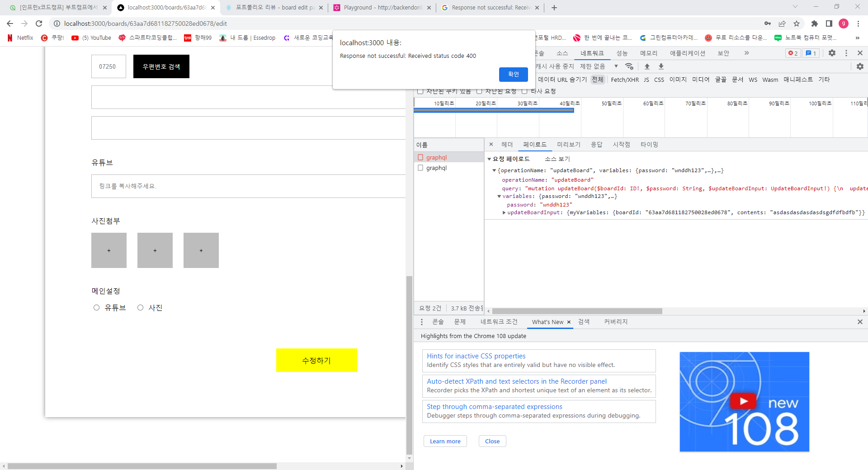Click 확인 in the alert dialog

514,74
